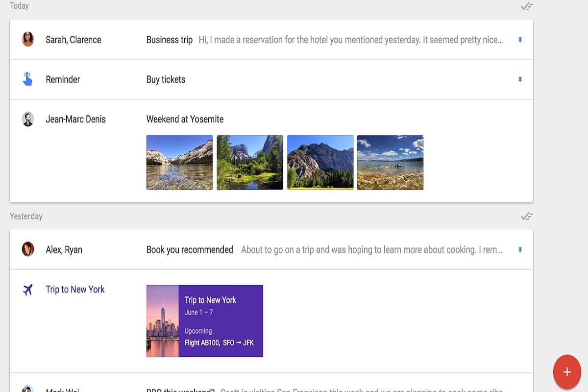Select the airplane icon beside Trip to New York
Image resolution: width=588 pixels, height=392 pixels.
pos(28,289)
